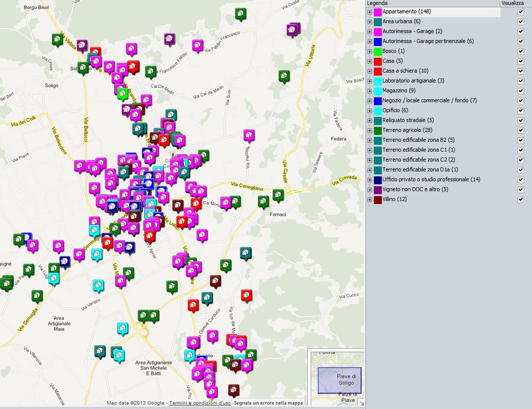Click the magenta apartment marker above Via Pezzolle
Viewport: 532px width, 409px height.
click(249, 135)
